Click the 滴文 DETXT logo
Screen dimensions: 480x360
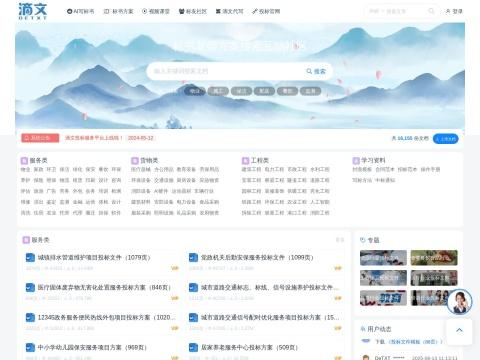point(33,11)
